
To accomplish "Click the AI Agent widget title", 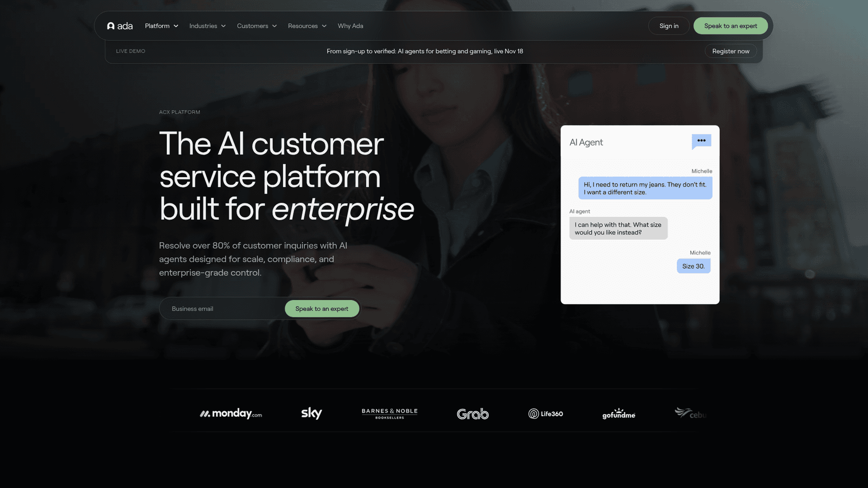I will click(x=586, y=143).
